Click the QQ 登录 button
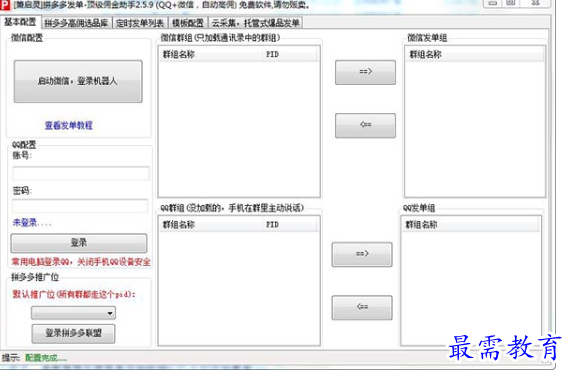 click(79, 243)
